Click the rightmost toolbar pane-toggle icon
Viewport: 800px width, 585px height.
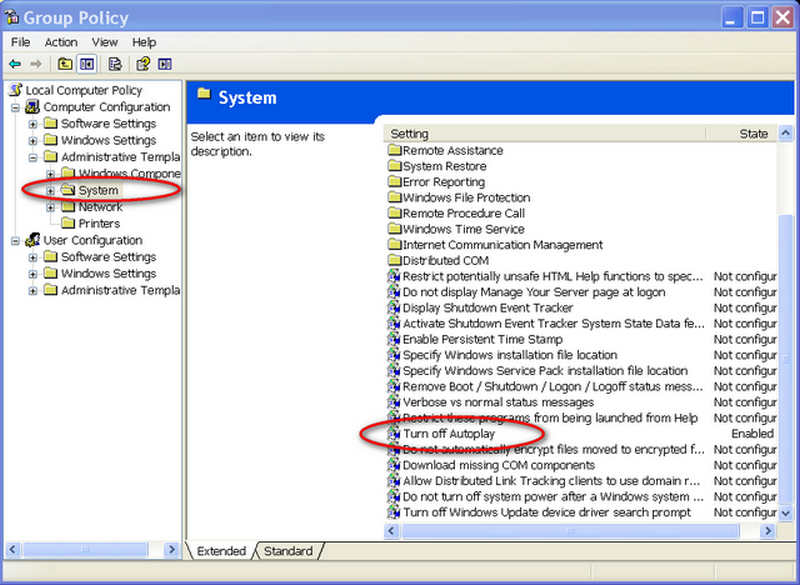pos(165,64)
